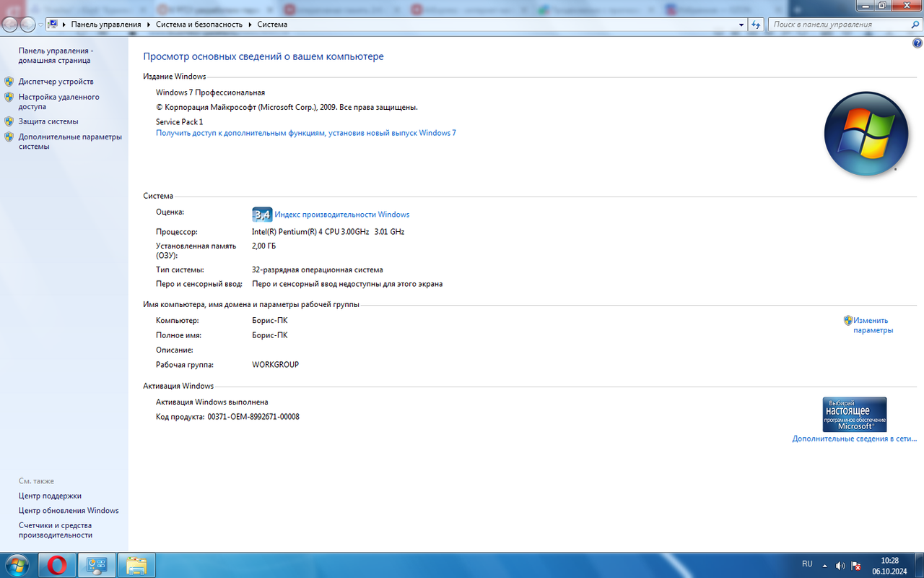Open Opera browser from the taskbar
This screenshot has width=924, height=578.
pos(58,565)
